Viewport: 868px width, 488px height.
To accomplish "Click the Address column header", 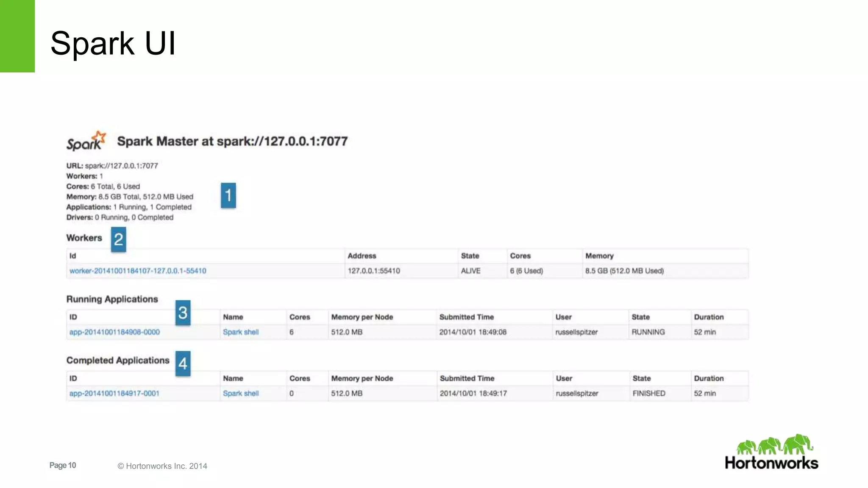I will [362, 256].
